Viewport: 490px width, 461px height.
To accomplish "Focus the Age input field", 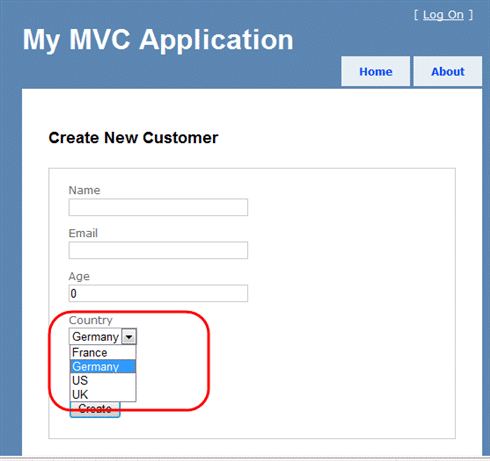I will (x=158, y=293).
